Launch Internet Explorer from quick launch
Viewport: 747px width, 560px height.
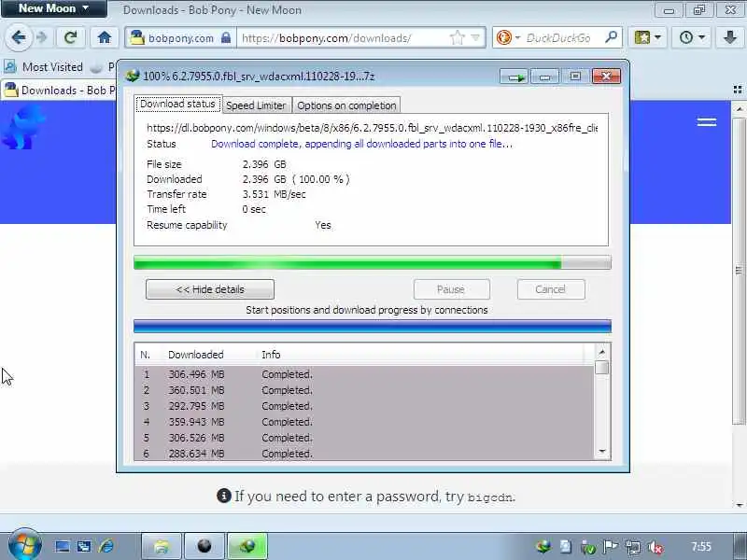coord(106,546)
